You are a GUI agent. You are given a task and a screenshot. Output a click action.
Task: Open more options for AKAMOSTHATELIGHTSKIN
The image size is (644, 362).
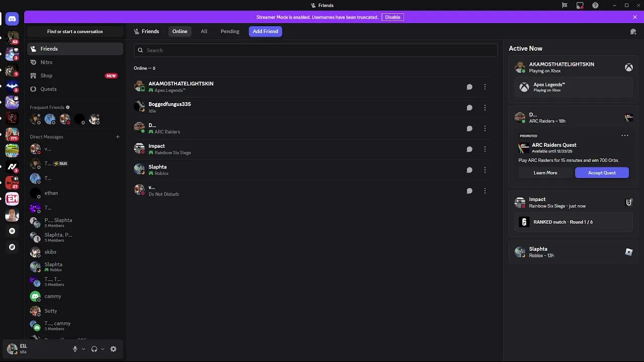[x=485, y=87]
